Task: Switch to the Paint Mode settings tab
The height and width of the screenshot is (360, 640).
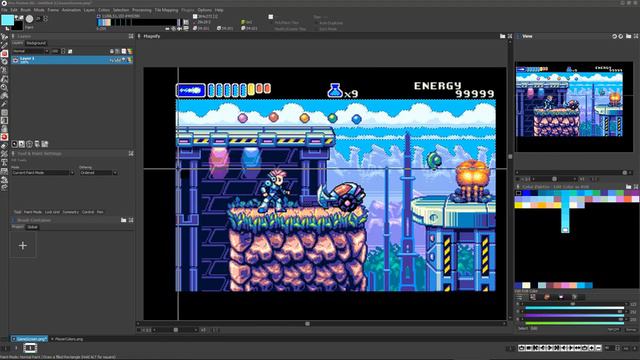Action: (x=33, y=212)
